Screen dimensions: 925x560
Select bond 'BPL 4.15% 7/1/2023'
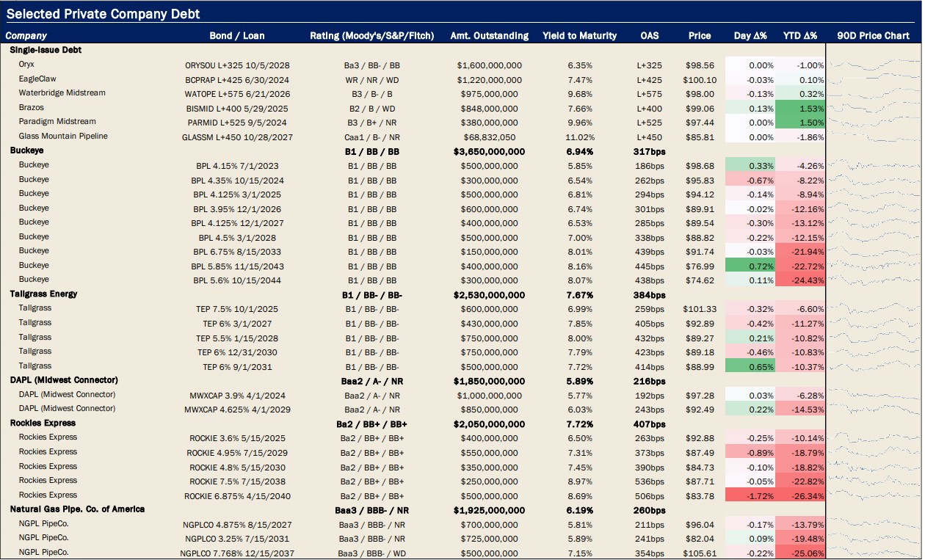pyautogui.click(x=237, y=166)
